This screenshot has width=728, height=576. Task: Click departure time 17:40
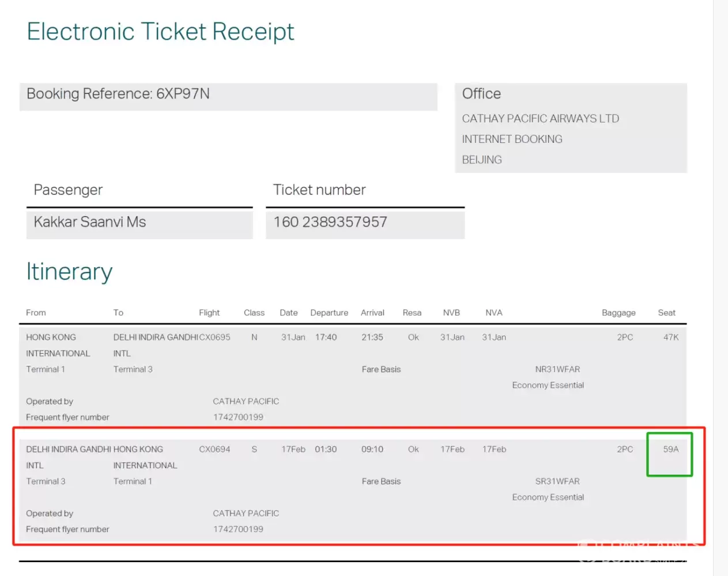tap(326, 338)
